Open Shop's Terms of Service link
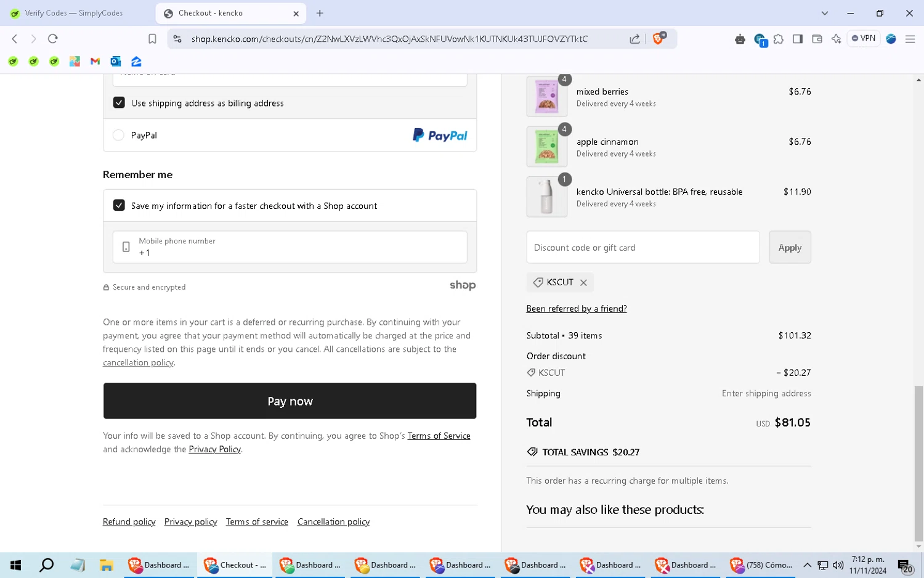 click(x=439, y=436)
